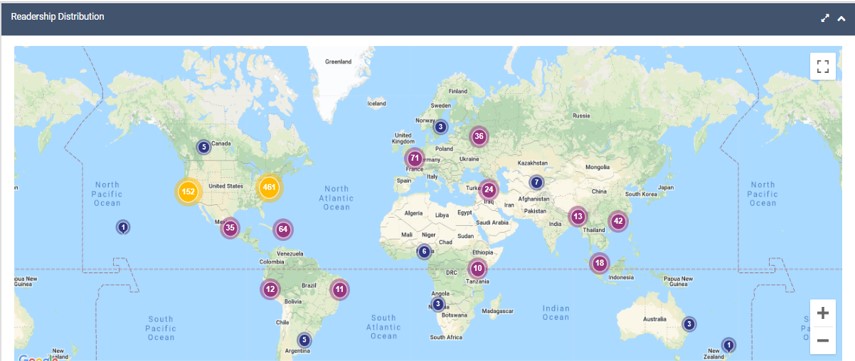Click the Greenland map label

pyautogui.click(x=338, y=62)
